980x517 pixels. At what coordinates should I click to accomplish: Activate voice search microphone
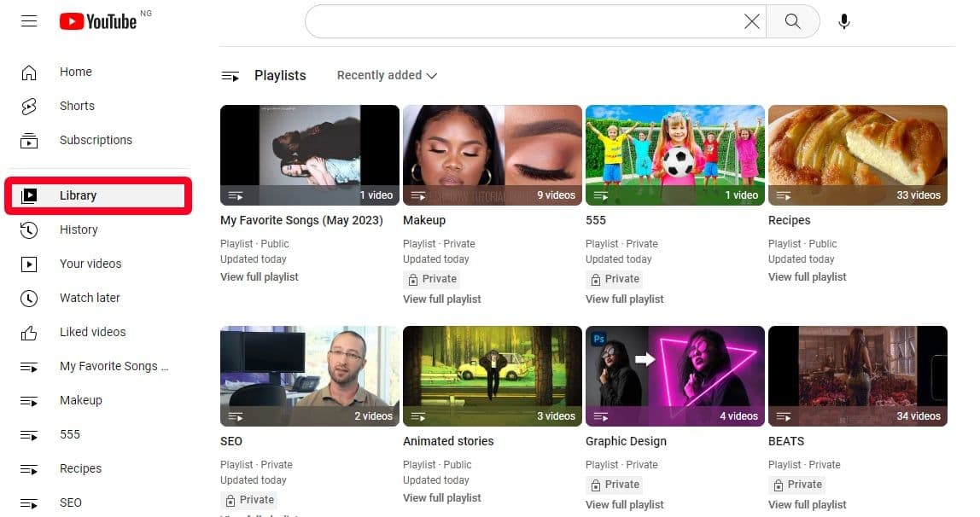click(843, 21)
